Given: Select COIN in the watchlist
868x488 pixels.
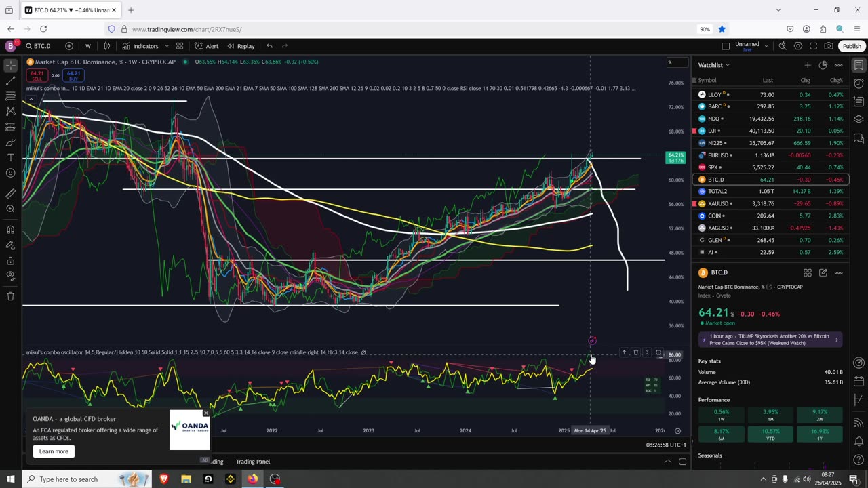Looking at the screenshot, I should 770,216.
